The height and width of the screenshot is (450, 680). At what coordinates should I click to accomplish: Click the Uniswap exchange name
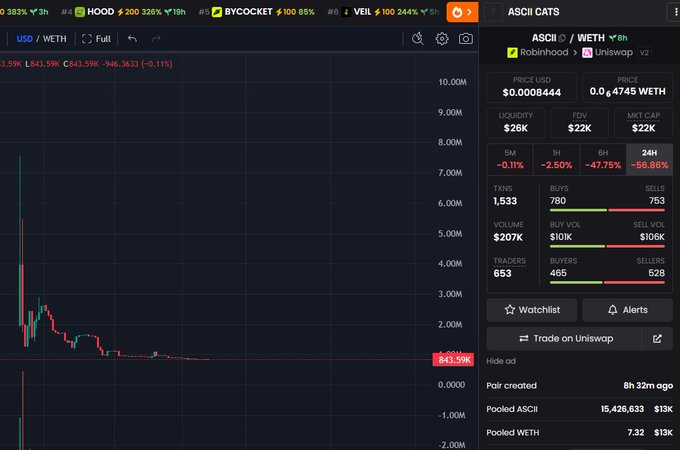click(x=614, y=52)
